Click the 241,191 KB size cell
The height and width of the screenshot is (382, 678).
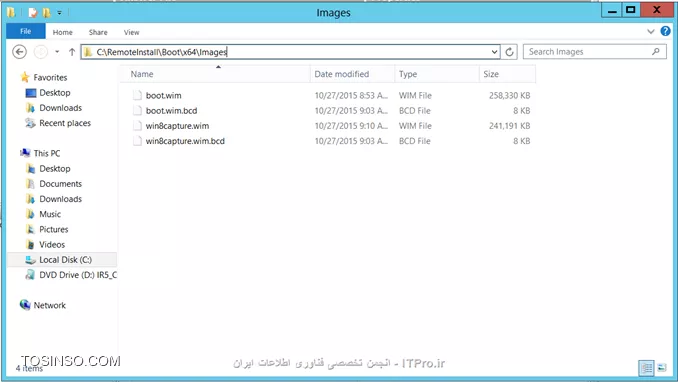pos(509,126)
